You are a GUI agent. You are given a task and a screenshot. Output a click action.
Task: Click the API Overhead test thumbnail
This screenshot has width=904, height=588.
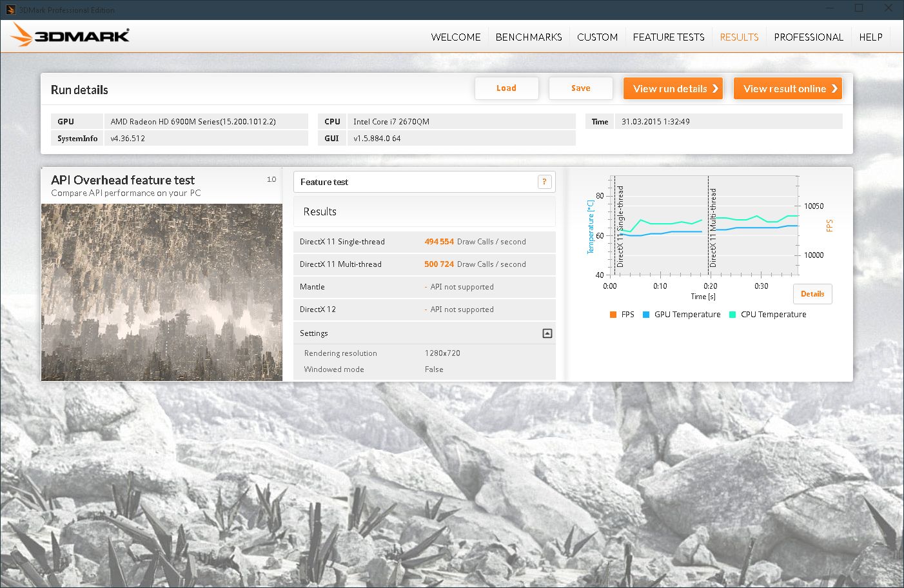[x=162, y=292]
